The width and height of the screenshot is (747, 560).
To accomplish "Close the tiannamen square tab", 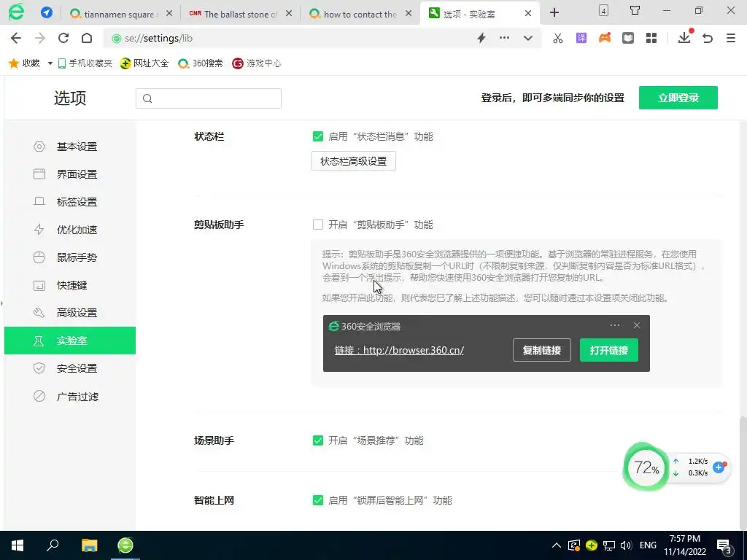I will pos(169,14).
